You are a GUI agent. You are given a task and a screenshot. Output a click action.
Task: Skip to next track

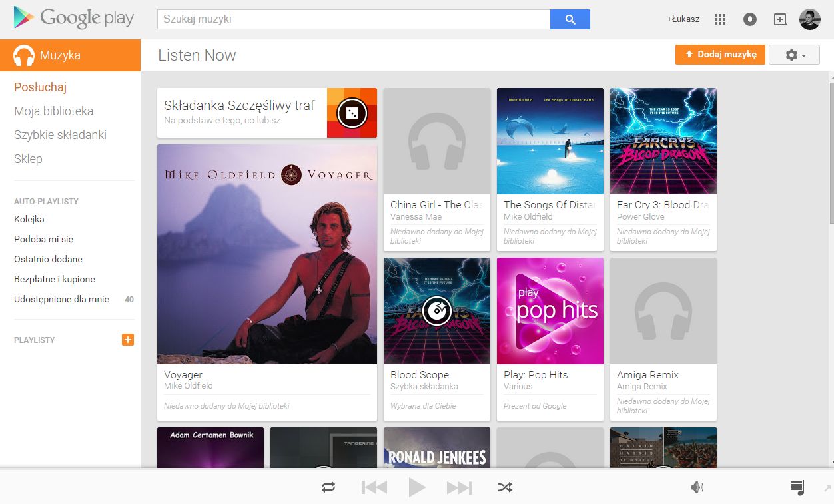point(460,487)
